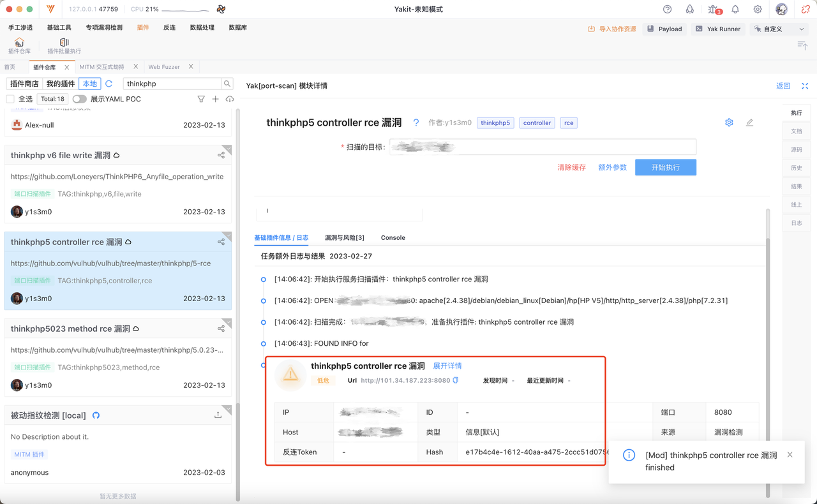Focus the 扫描的目标 target input
817x504 pixels.
(543, 147)
